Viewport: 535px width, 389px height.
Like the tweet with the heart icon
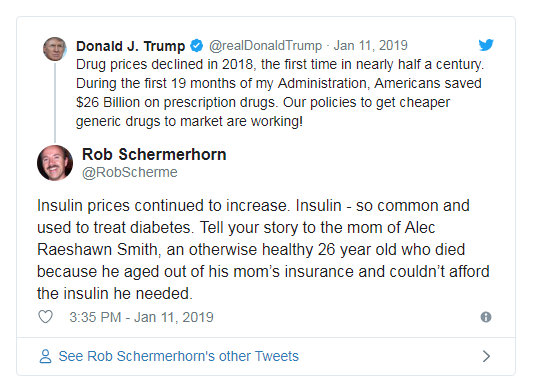[x=45, y=317]
